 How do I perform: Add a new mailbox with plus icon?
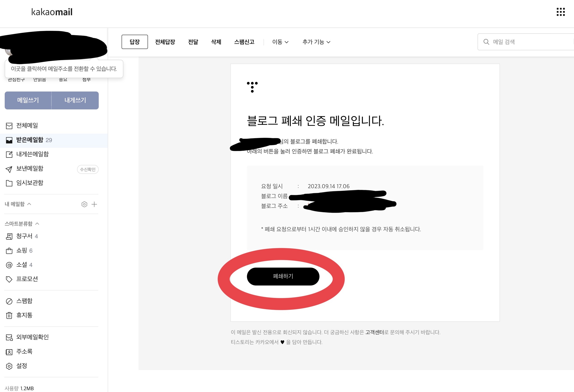click(94, 204)
